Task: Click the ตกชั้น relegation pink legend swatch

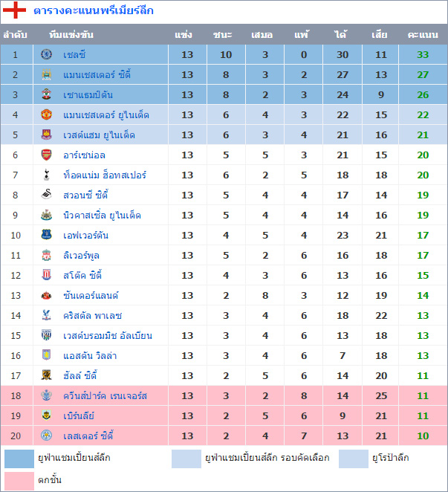Action: coord(19,480)
